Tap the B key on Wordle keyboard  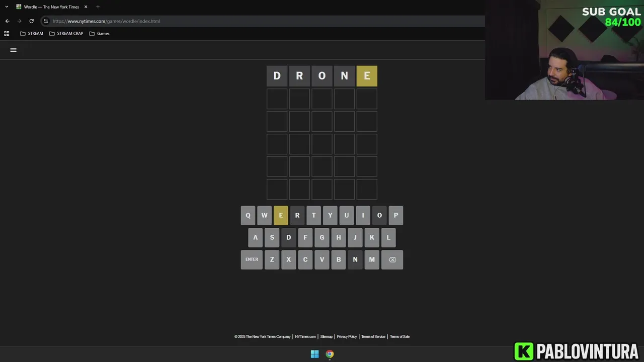(339, 259)
